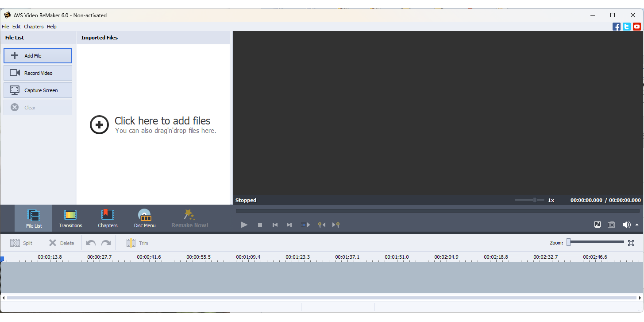Mute audio with the speaker icon
Screen dimensions: 644x322
[626, 225]
